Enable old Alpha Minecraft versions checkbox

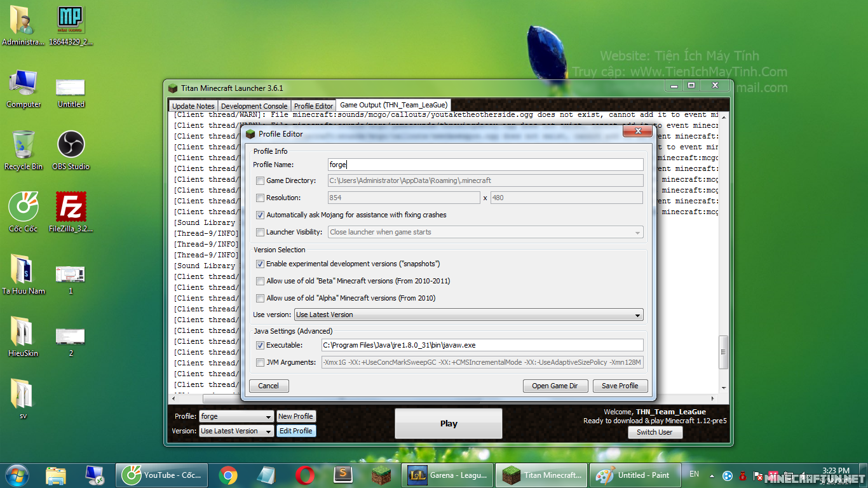click(260, 298)
